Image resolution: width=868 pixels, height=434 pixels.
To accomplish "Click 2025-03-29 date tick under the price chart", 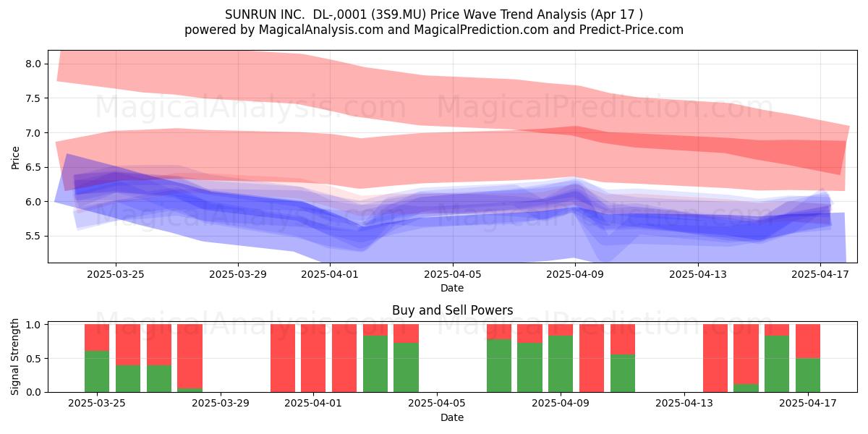I will pyautogui.click(x=239, y=275).
